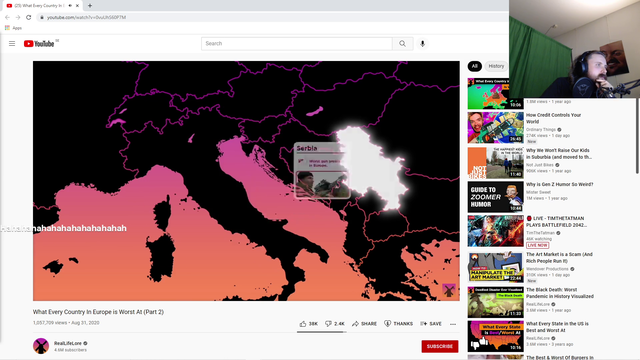Image resolution: width=640 pixels, height=360 pixels.
Task: Go forward in browser history
Action: tap(18, 17)
